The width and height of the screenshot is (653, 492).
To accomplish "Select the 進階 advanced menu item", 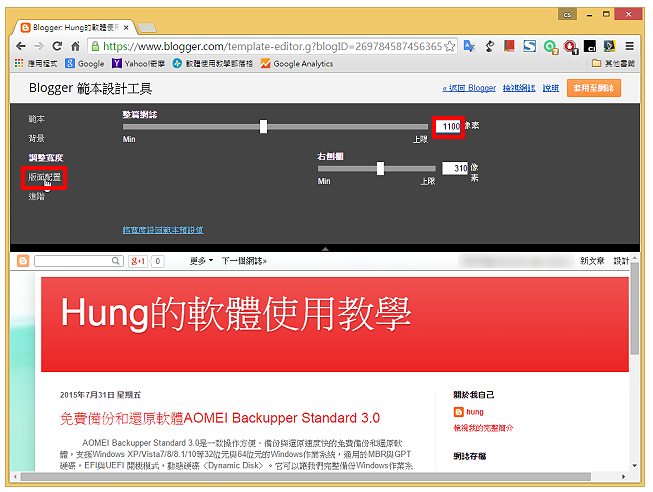I will [36, 196].
